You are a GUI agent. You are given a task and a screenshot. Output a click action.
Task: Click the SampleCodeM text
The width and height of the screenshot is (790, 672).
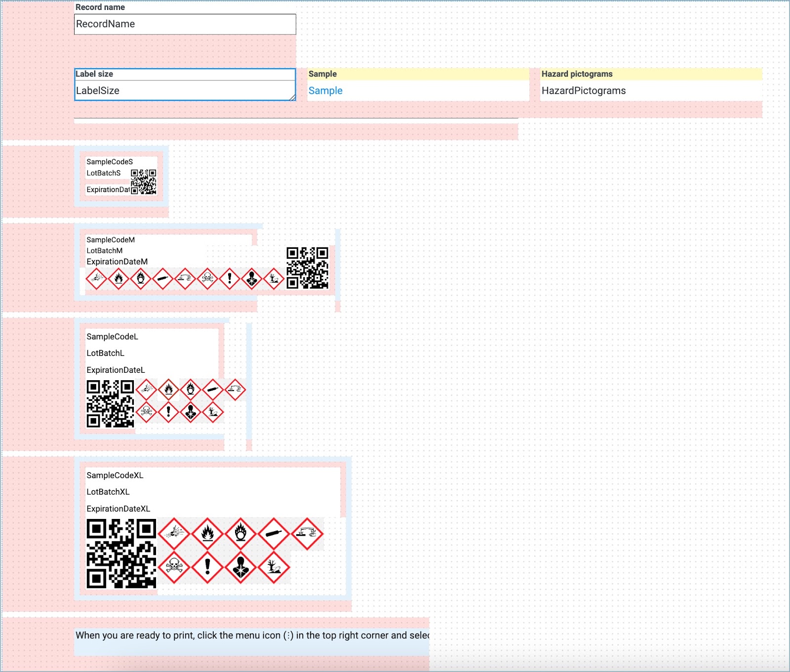(x=111, y=240)
